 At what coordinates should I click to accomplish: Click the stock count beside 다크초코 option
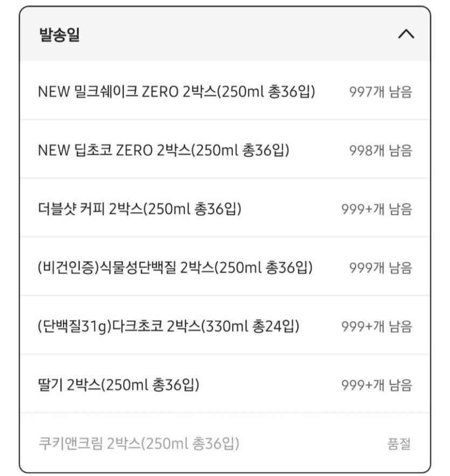tap(377, 327)
